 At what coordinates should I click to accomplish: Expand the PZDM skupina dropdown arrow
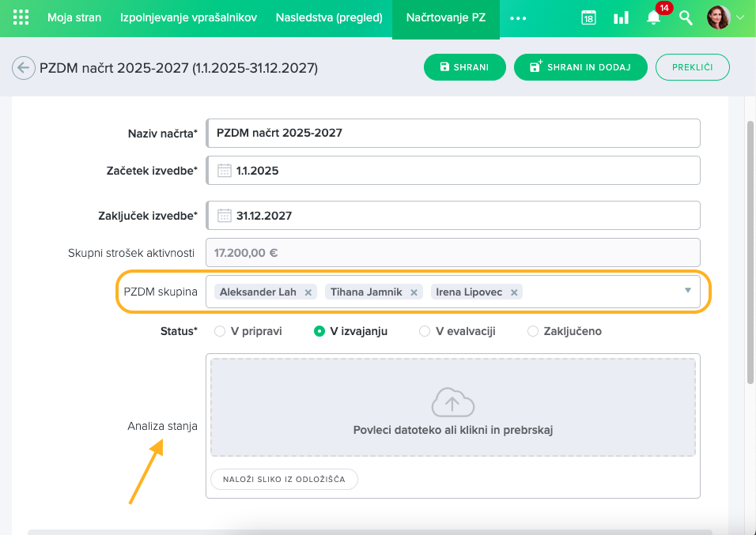point(687,291)
